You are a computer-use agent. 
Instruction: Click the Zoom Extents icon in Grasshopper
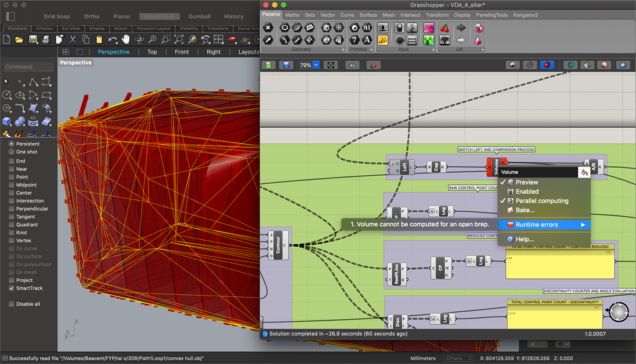[332, 65]
